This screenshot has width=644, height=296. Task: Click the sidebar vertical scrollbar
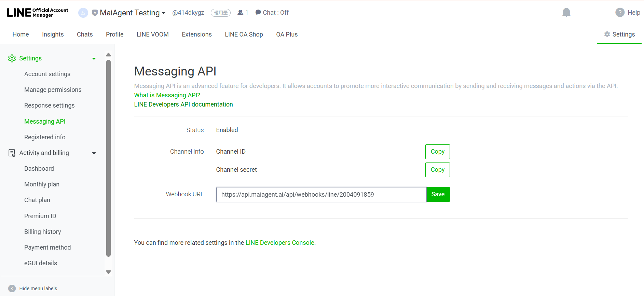[x=108, y=158]
